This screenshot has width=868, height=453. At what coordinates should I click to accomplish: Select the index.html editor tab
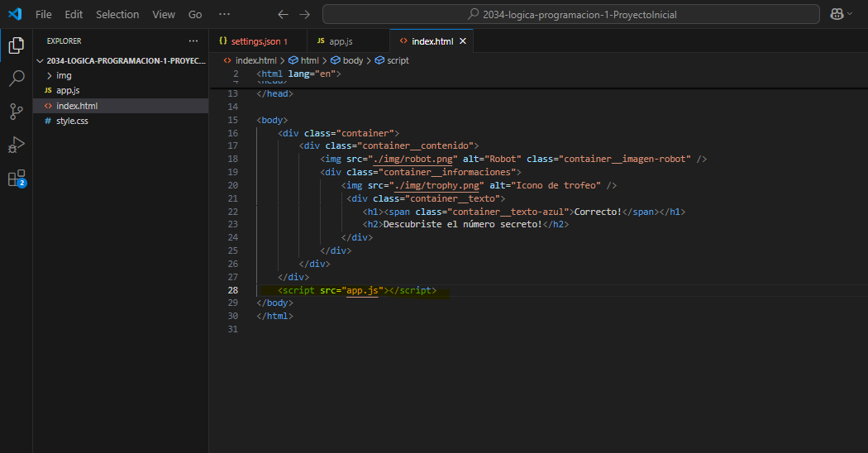(432, 41)
